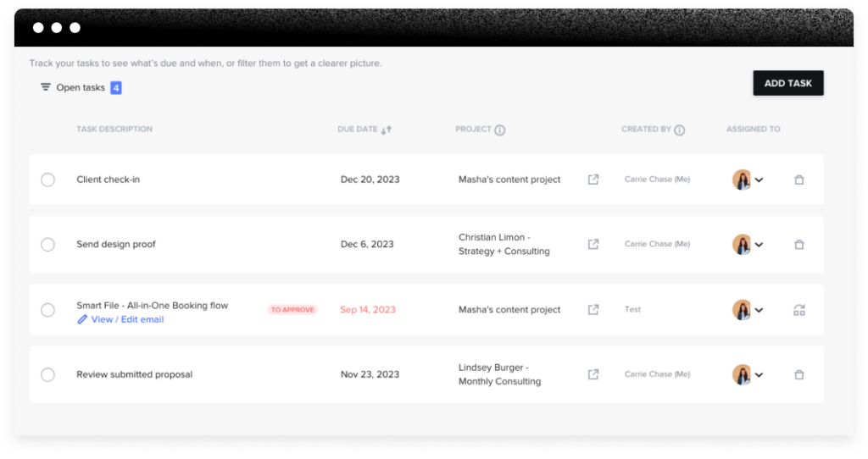This screenshot has width=868, height=459.
Task: Delete the Send design proof task
Action: [798, 244]
